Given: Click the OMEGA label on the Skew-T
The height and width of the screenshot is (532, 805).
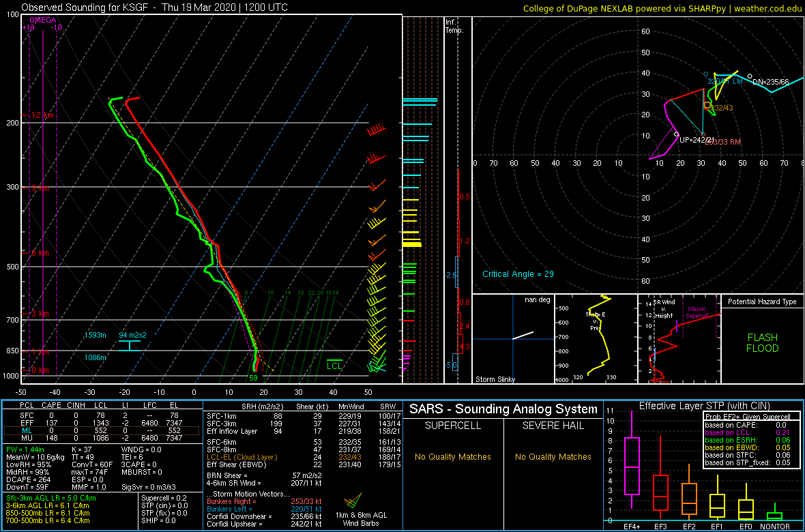Looking at the screenshot, I should pyautogui.click(x=42, y=20).
